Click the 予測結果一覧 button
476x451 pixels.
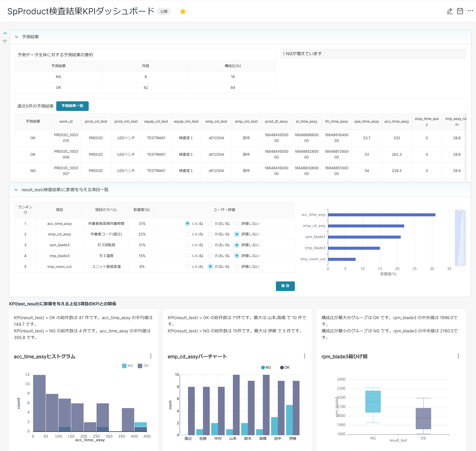click(x=72, y=106)
